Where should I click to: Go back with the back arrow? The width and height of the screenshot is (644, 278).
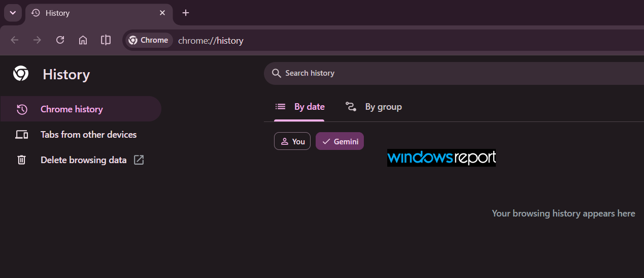point(14,40)
